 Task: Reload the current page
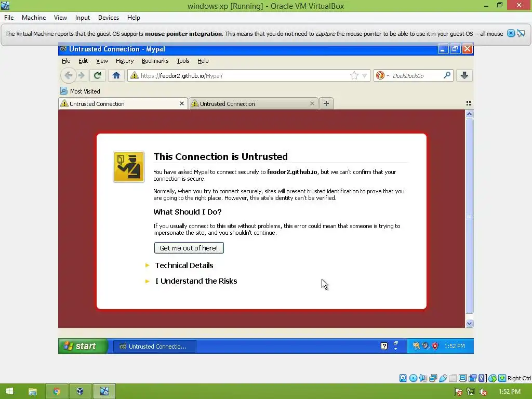click(x=97, y=75)
